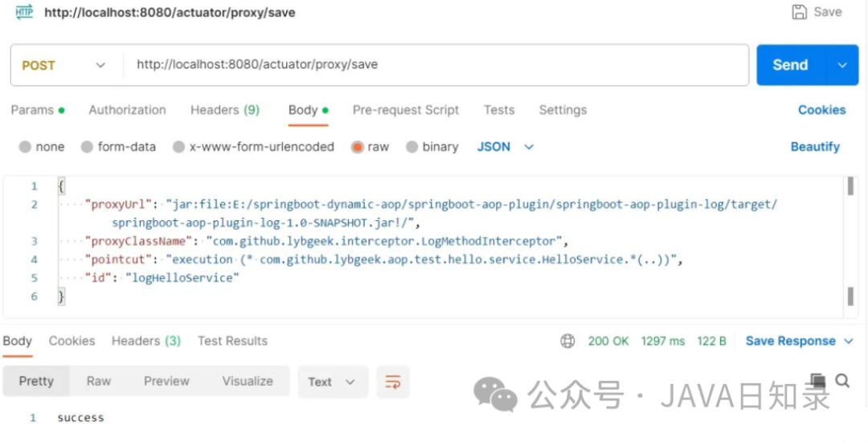Select the Visualize response view
The width and height of the screenshot is (868, 442).
click(248, 381)
